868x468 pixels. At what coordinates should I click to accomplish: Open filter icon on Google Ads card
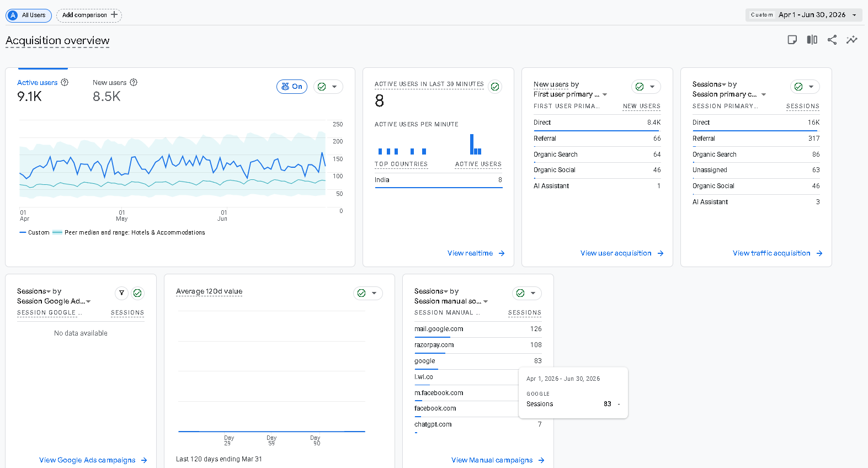coord(122,293)
